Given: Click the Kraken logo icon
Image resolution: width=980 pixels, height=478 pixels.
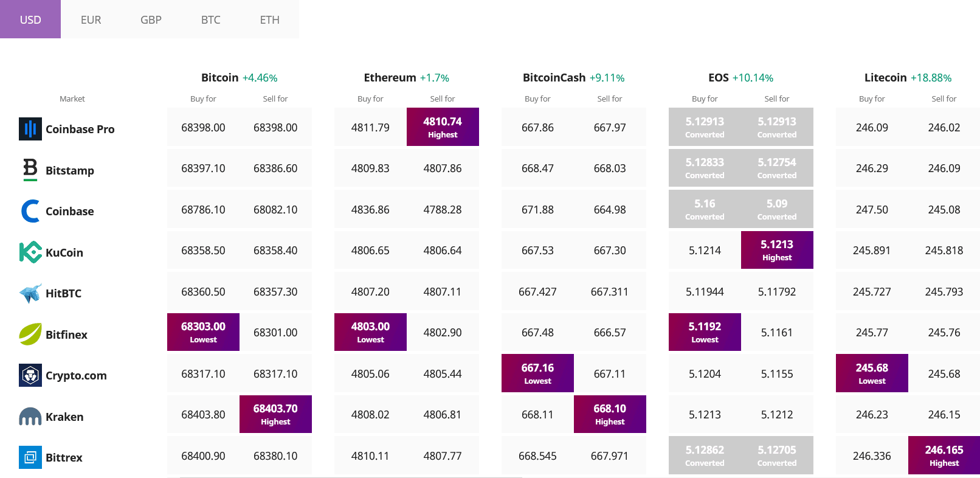Looking at the screenshot, I should pos(30,417).
